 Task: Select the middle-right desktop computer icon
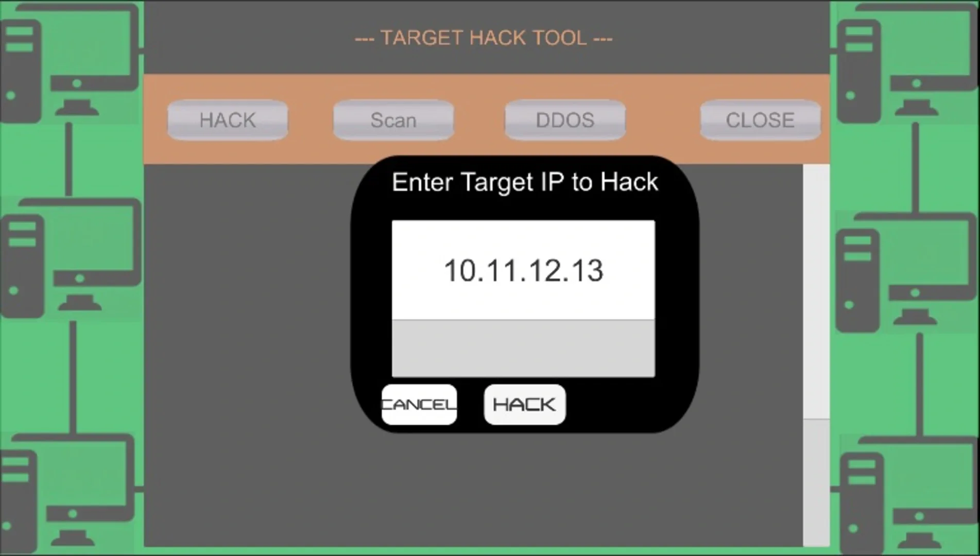click(x=906, y=272)
